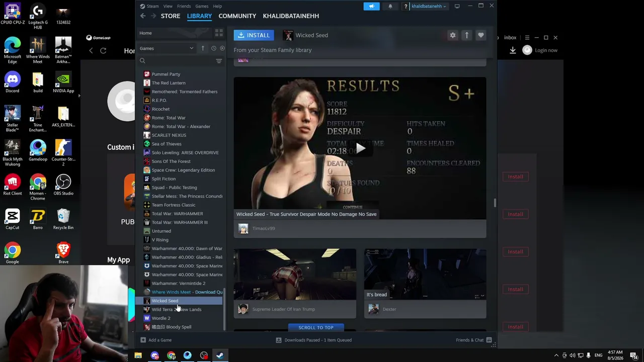644x362 pixels.
Task: Filter library by ready-to-play icon
Action: pos(222,48)
